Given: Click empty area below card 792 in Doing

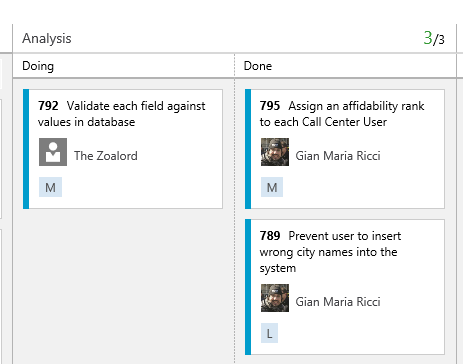Looking at the screenshot, I should (123, 283).
